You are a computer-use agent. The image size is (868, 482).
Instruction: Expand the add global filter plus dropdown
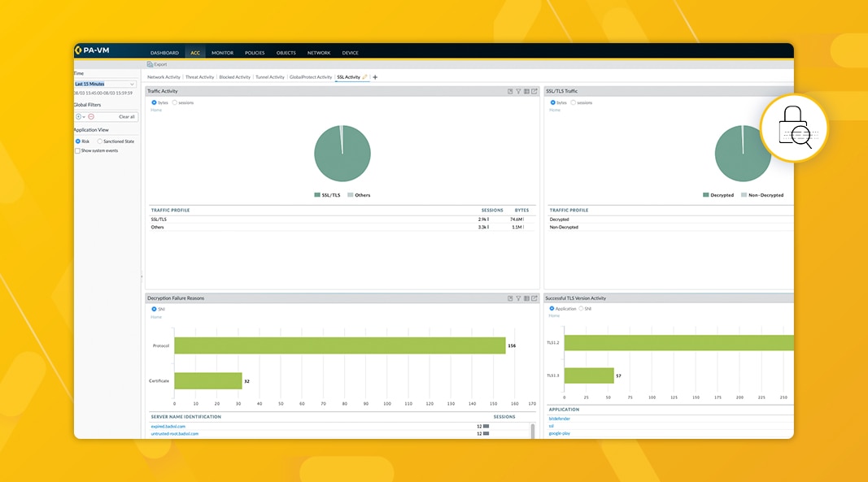click(80, 116)
